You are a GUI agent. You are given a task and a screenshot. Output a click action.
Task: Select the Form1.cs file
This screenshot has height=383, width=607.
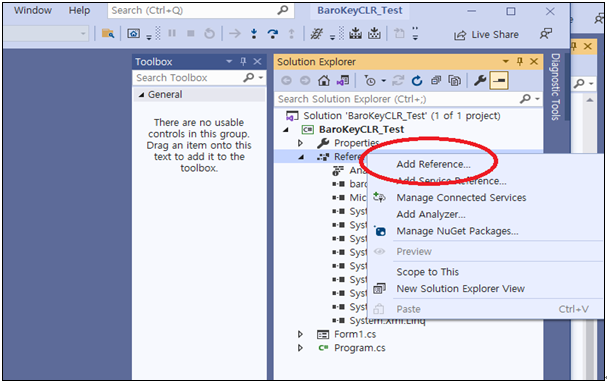355,334
